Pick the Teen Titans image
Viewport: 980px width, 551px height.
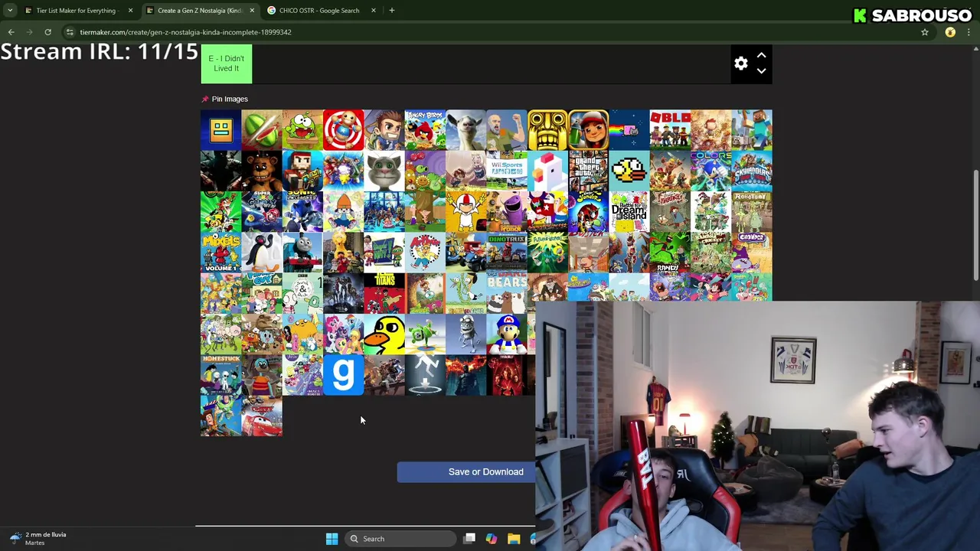point(384,293)
